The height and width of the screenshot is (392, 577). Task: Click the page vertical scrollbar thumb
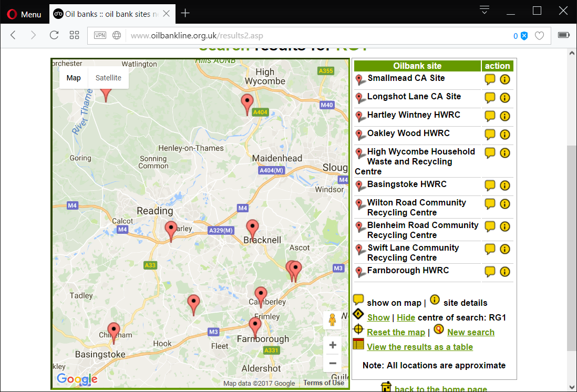click(x=572, y=248)
